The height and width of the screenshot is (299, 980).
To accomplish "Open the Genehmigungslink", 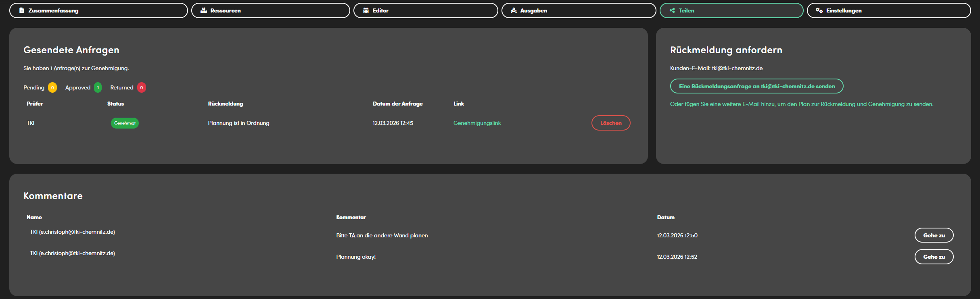I will [477, 123].
